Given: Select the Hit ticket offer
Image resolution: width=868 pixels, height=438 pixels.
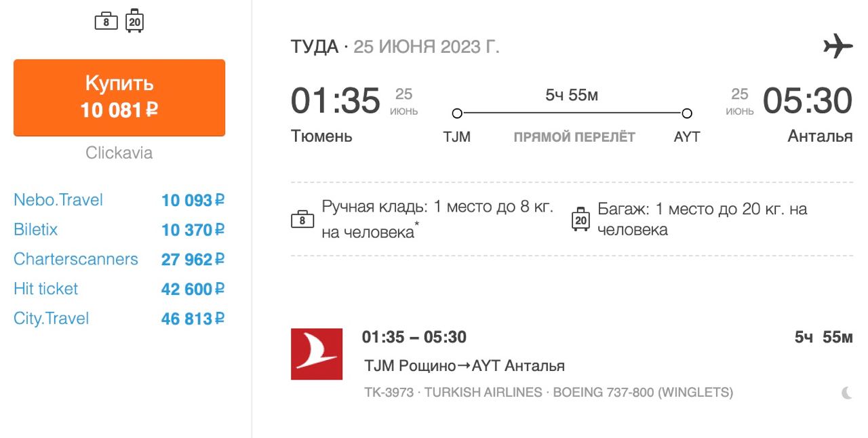Looking at the screenshot, I should (x=45, y=289).
